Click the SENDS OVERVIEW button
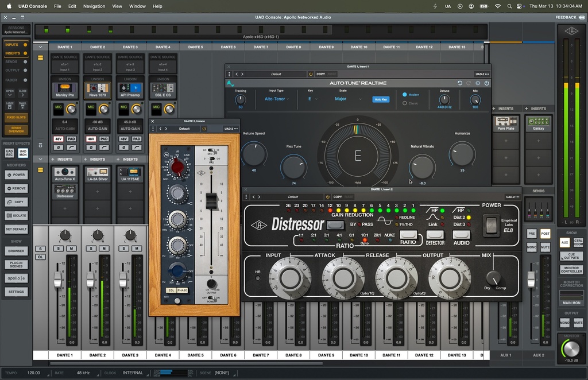 click(x=16, y=130)
